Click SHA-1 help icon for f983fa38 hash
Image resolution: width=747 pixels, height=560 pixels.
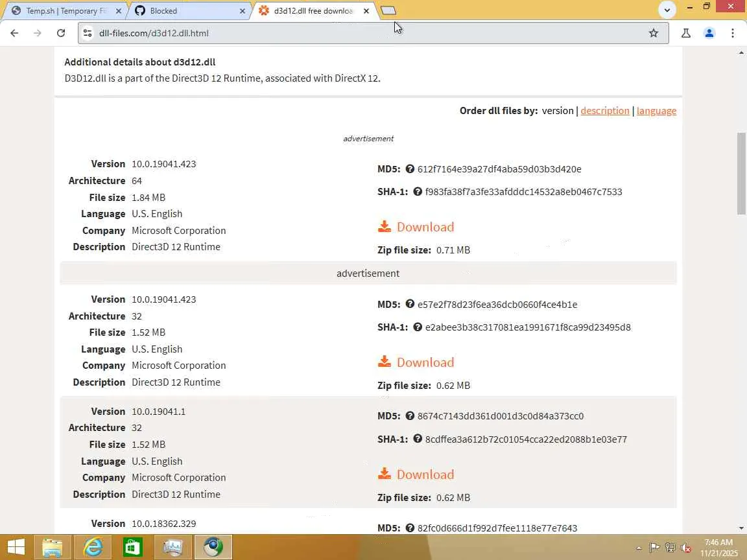point(418,191)
